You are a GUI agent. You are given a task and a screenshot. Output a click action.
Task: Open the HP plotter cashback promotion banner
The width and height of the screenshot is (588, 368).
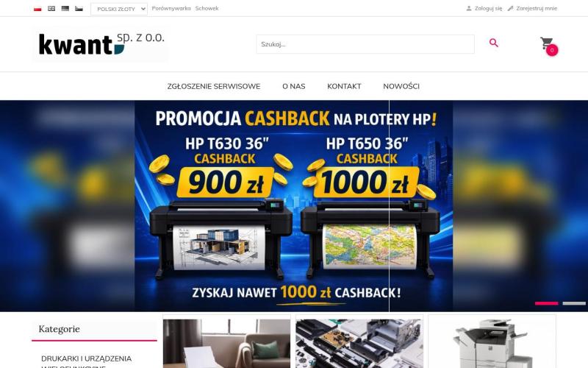pyautogui.click(x=293, y=206)
